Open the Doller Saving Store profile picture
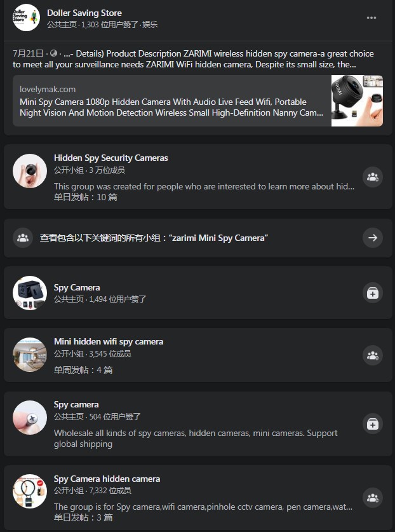 (27, 18)
